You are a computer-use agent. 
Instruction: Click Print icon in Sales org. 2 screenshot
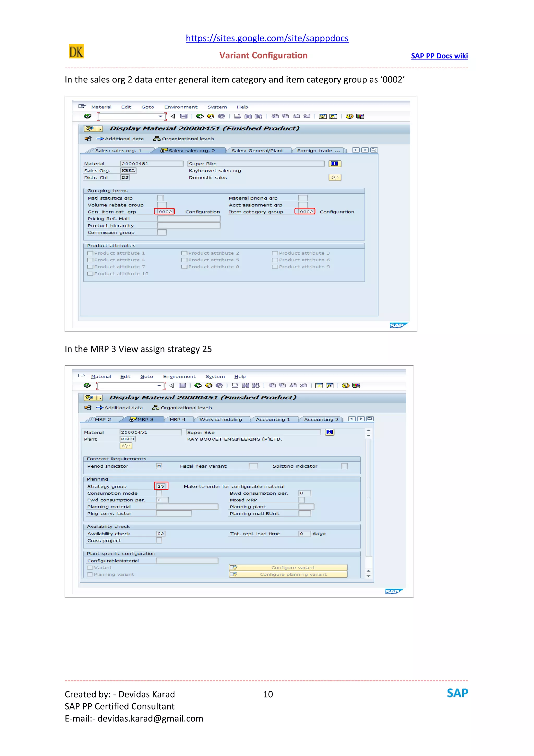[237, 116]
